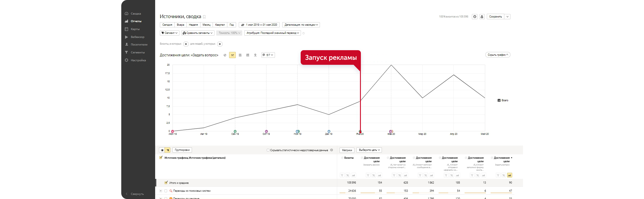Image resolution: width=644 pixels, height=199 pixels.
Task: Toggle the Итого и средние checkbox
Action: [x=166, y=183]
